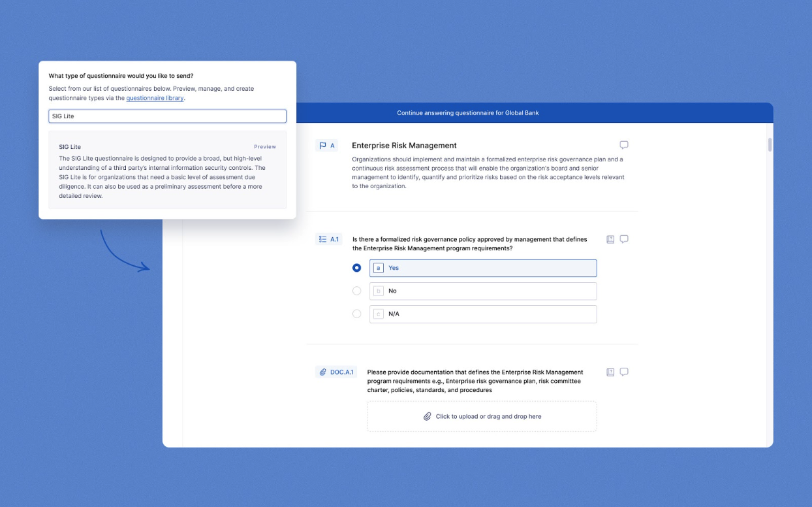
Task: Click the DOC.A.1 documentation request text
Action: 475,381
